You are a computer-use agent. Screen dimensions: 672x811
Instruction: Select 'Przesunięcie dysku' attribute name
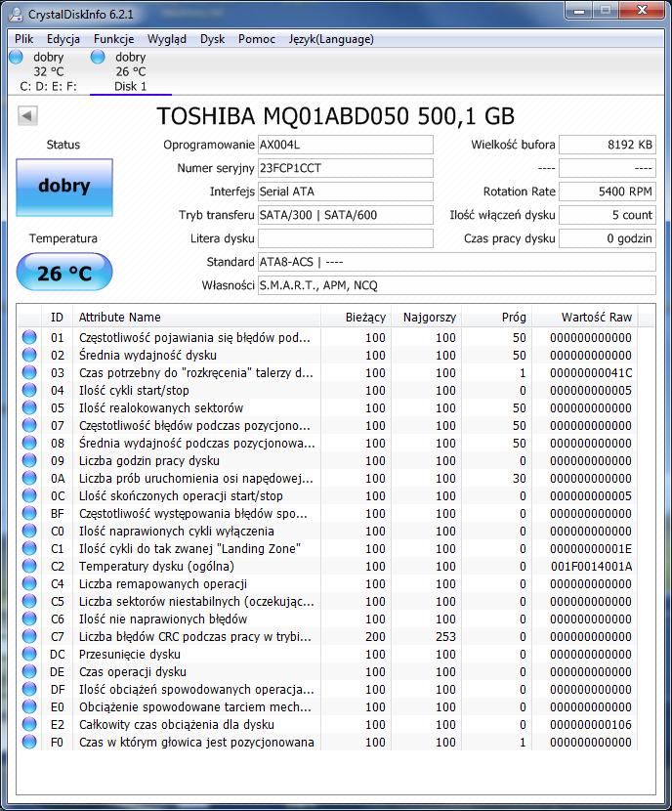pos(129,654)
